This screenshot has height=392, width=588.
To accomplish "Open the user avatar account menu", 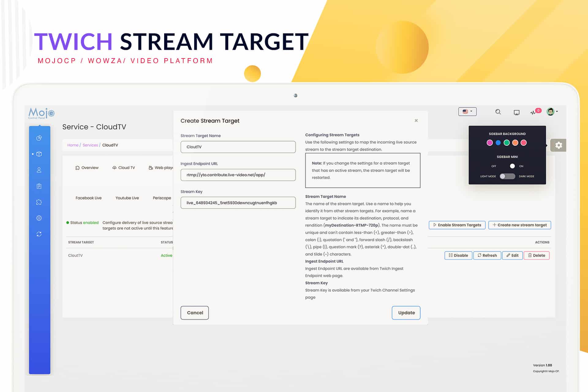I will [552, 111].
